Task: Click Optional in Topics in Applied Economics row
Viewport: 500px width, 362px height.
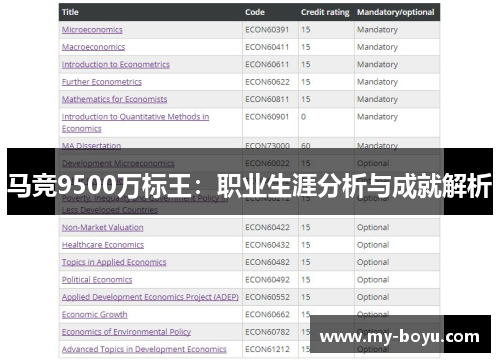Action: click(x=373, y=262)
